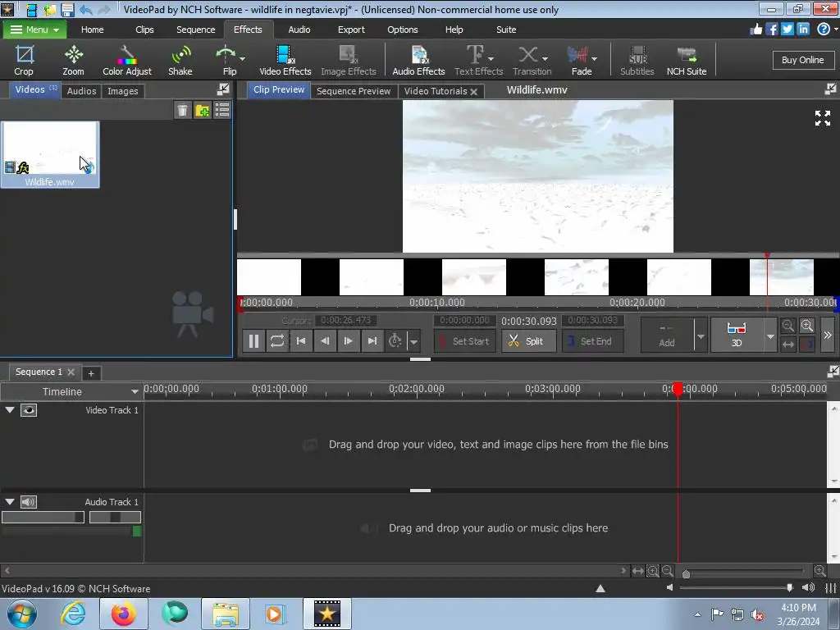Click the Buy Online button
Screen dimensions: 840x630
click(802, 60)
